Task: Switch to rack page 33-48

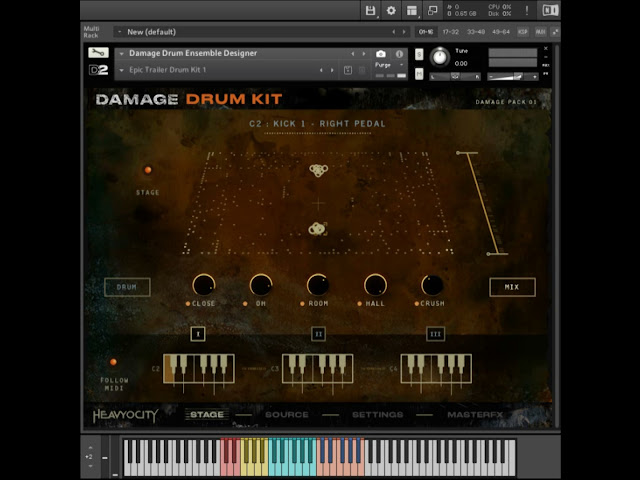Action: (476, 32)
